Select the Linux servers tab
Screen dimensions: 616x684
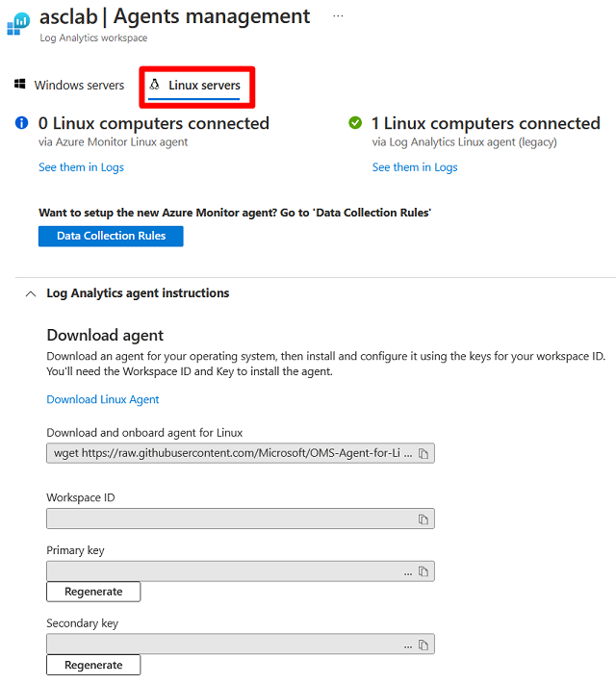click(x=197, y=86)
